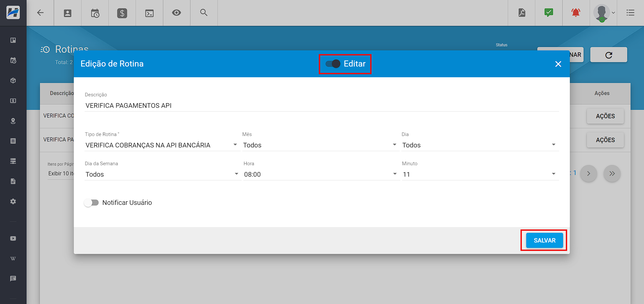Click the app logo in top-left corner
The image size is (644, 304).
pyautogui.click(x=13, y=13)
